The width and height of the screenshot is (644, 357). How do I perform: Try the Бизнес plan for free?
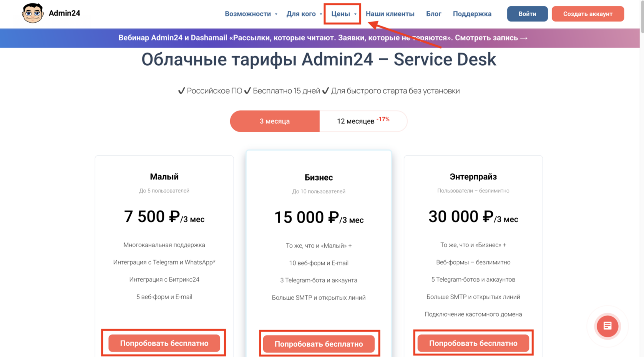click(x=319, y=344)
